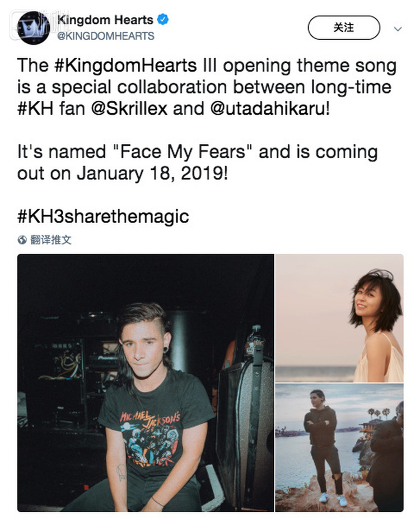Screen dimensions: 420x519
Task: Open the #KH hashtag link
Action: (x=36, y=108)
